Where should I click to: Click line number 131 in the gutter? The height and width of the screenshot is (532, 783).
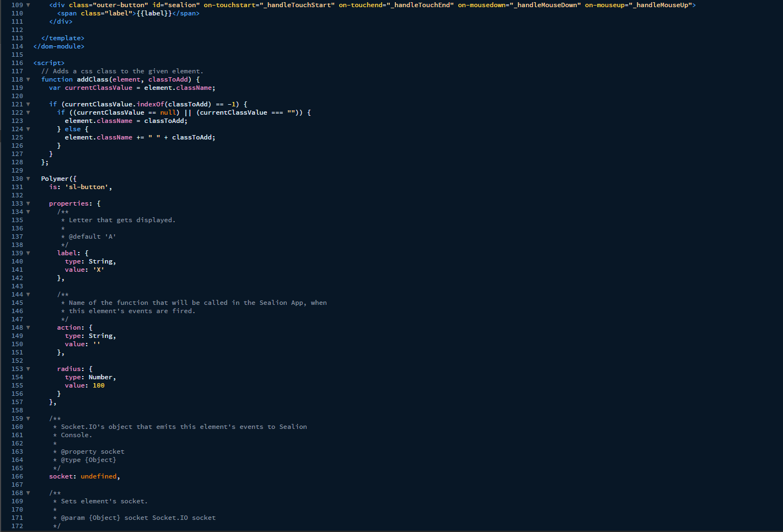pos(17,187)
